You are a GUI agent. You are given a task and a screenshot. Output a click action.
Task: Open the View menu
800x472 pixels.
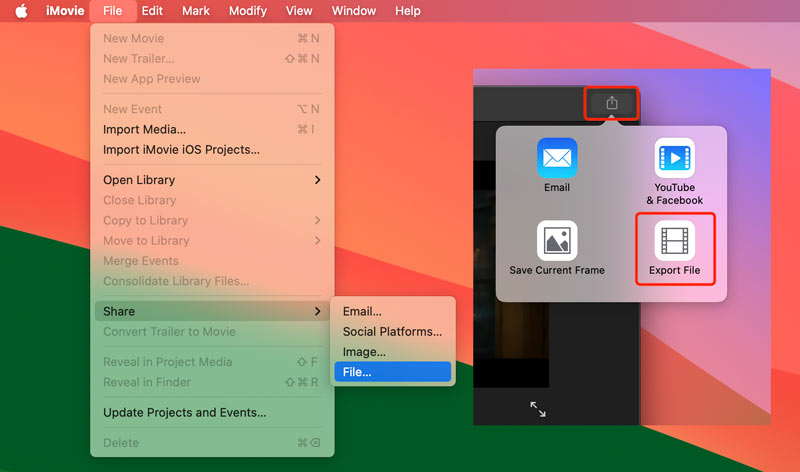[299, 11]
